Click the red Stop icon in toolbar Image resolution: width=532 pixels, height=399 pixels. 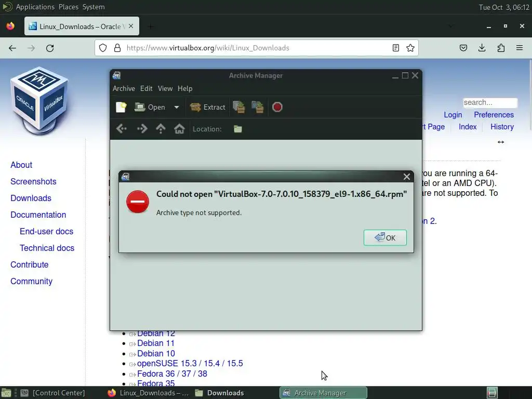tap(277, 107)
